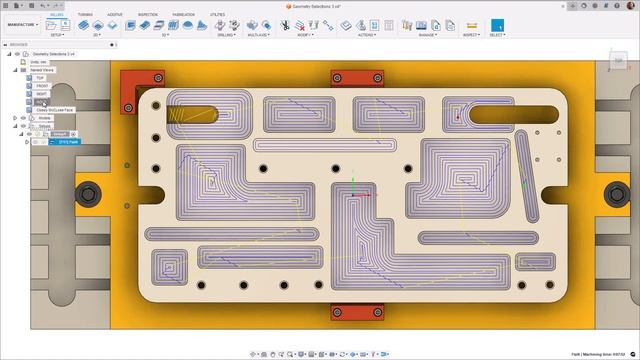Screen dimensions: 640x360
Task: Open the INSPECT dropdown menu
Action: coord(471,35)
